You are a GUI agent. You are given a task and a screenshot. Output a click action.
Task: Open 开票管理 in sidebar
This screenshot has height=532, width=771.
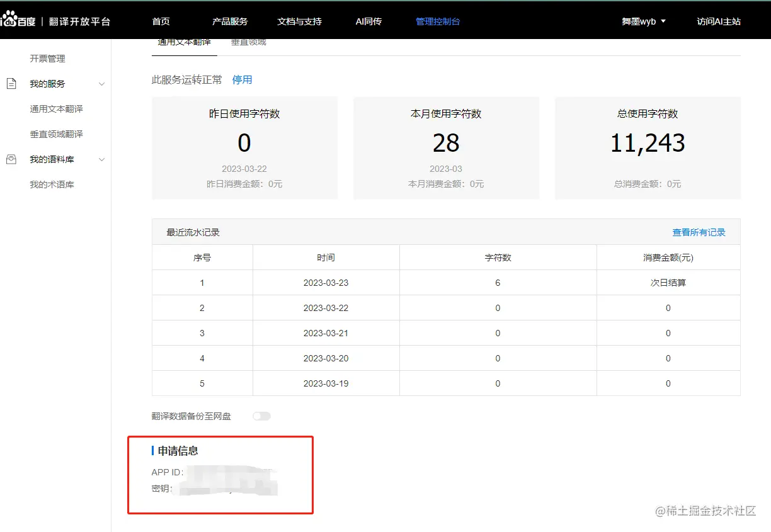47,59
